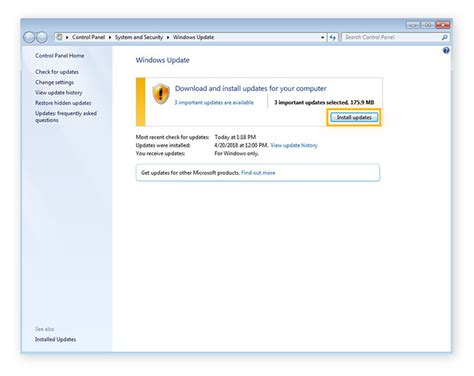The width and height of the screenshot is (474, 376).
Task: Click the 4/20/2018 at 12:00 PM date text
Action: (241, 145)
